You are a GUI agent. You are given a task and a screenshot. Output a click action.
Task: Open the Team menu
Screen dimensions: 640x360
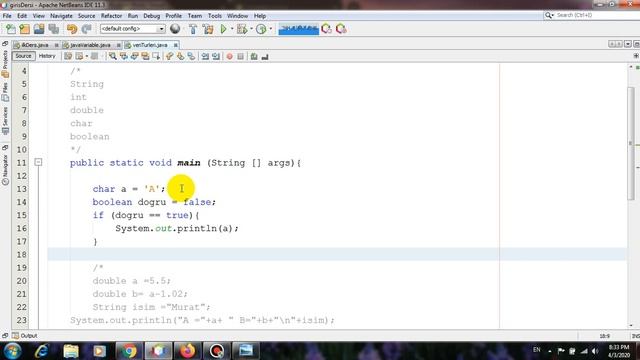195,16
